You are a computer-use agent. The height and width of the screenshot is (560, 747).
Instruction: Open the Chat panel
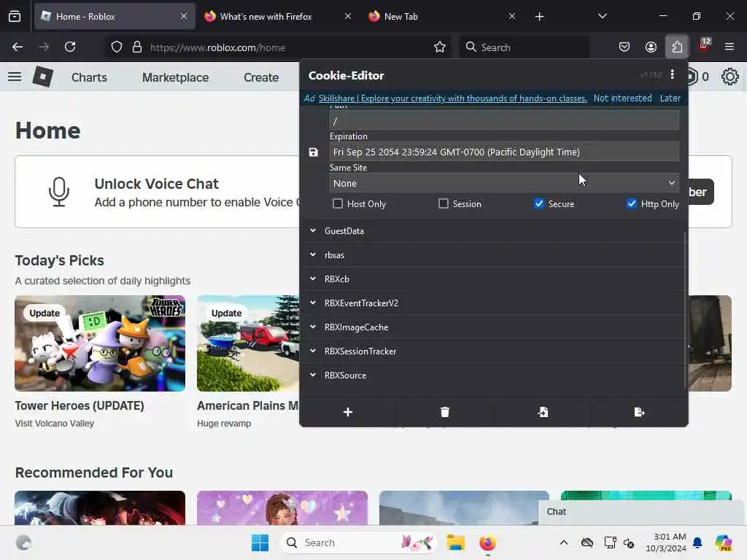(642, 512)
